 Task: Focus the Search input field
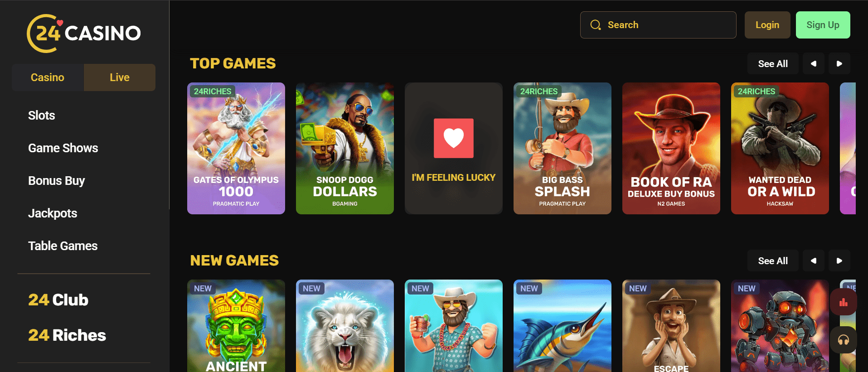click(x=658, y=25)
